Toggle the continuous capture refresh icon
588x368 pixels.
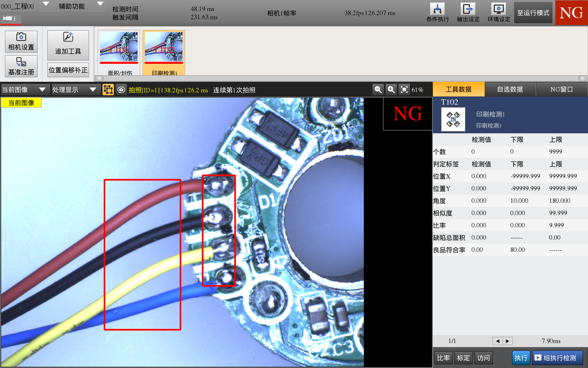(x=121, y=89)
